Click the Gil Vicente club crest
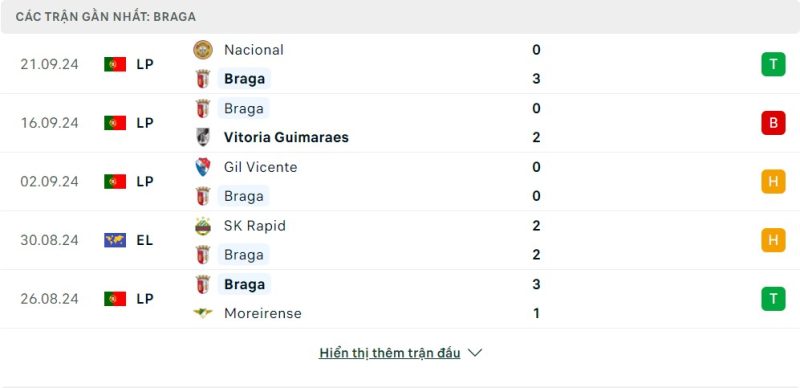The height and width of the screenshot is (388, 800). coord(203,167)
